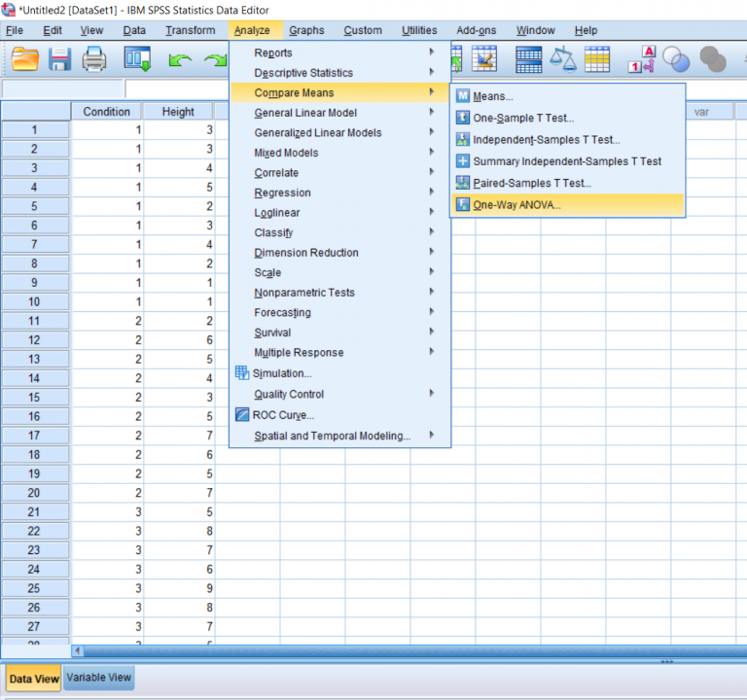Click Height value in row 22
This screenshot has width=747, height=700.
(179, 531)
